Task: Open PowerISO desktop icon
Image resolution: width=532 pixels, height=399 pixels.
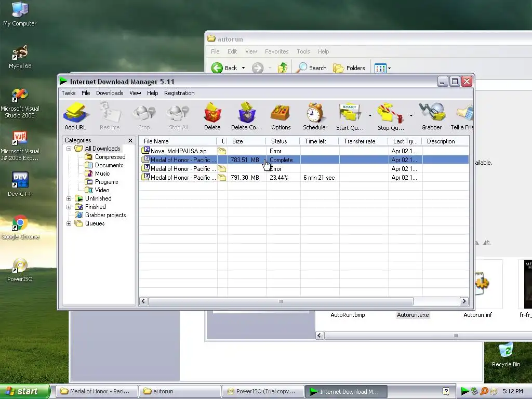Action: pos(20,270)
